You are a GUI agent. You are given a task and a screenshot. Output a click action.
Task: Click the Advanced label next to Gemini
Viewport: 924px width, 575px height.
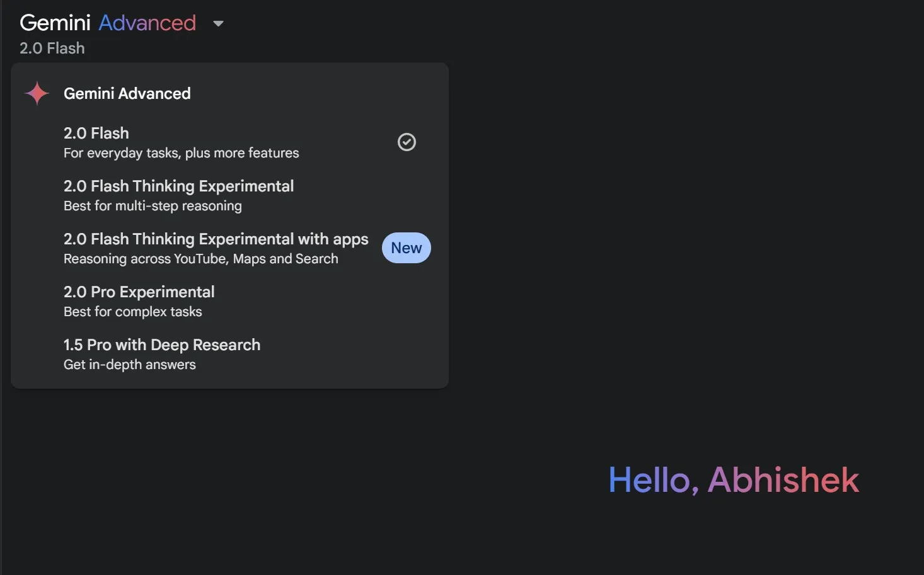(x=146, y=22)
